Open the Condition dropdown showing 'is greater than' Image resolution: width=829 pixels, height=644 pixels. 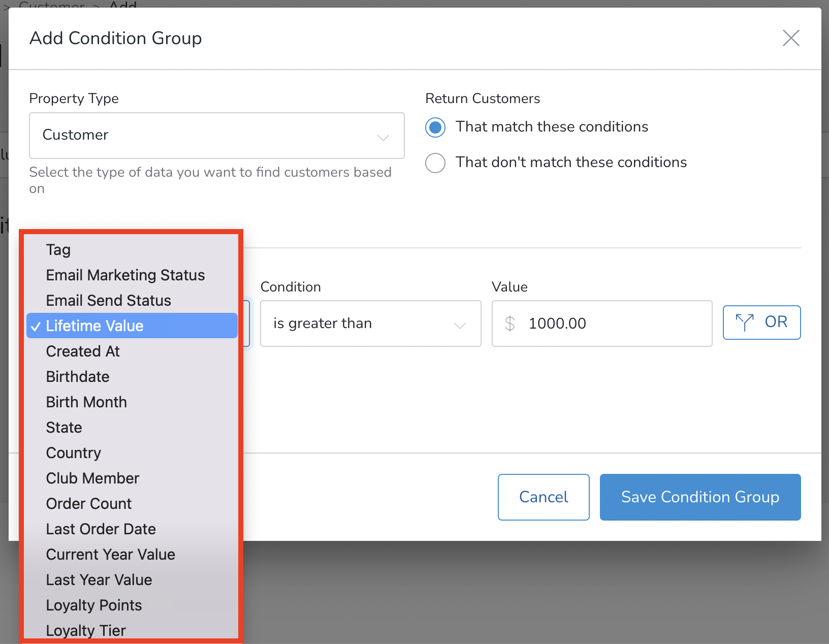pos(370,324)
